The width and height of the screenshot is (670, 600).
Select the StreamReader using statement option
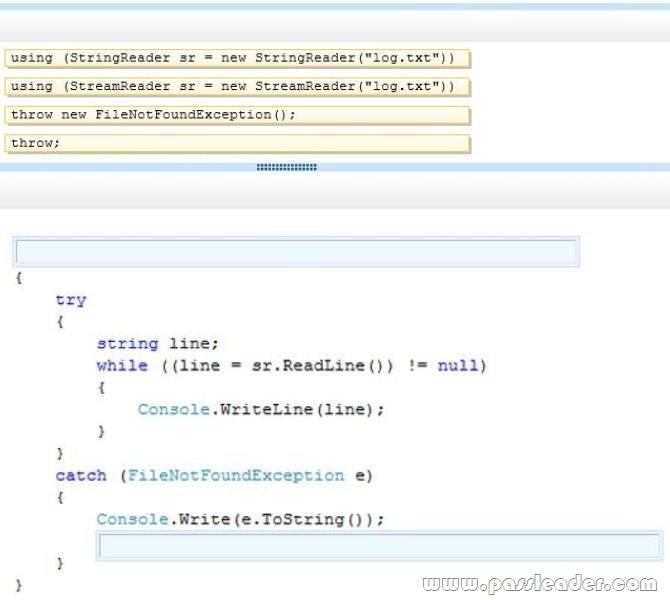pyautogui.click(x=237, y=87)
